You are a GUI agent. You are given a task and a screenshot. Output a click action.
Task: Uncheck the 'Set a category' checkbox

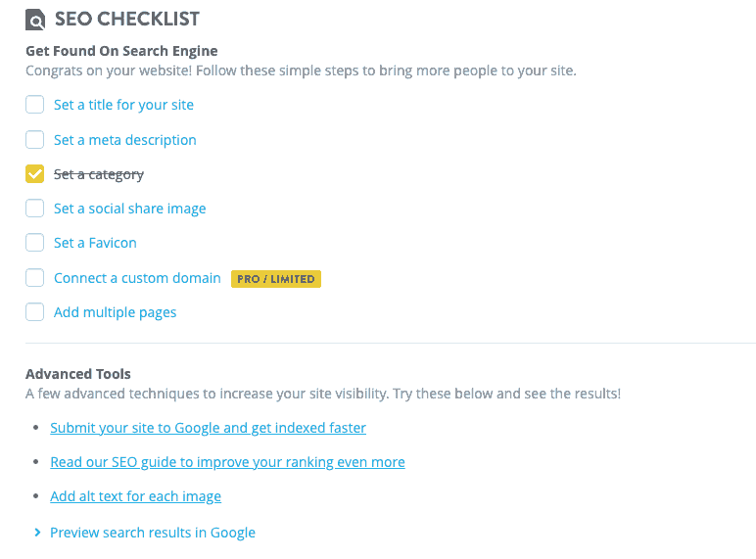pyautogui.click(x=35, y=174)
